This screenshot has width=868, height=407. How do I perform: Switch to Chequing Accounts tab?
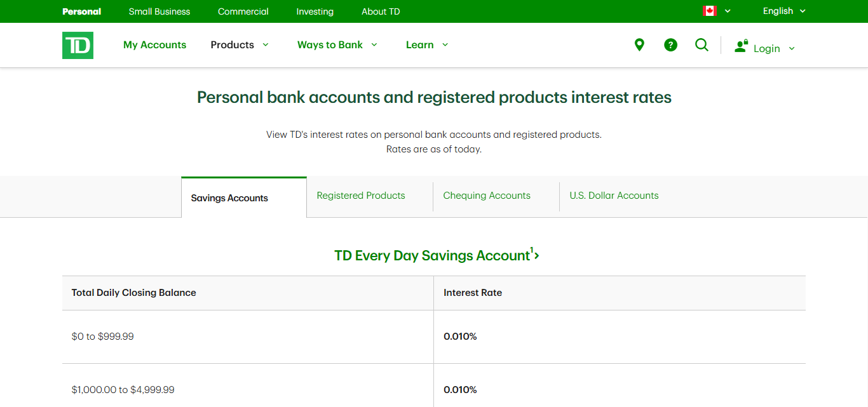pos(487,196)
